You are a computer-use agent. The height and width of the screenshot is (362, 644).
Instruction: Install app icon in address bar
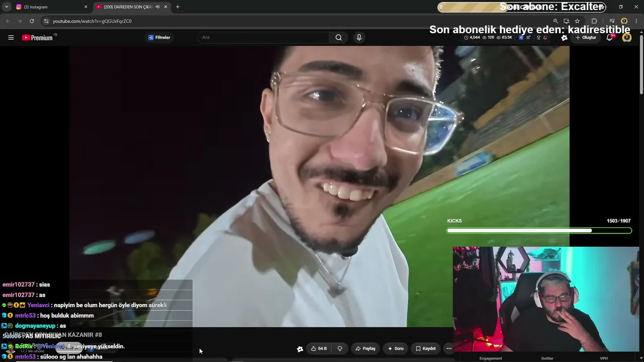coord(567,21)
